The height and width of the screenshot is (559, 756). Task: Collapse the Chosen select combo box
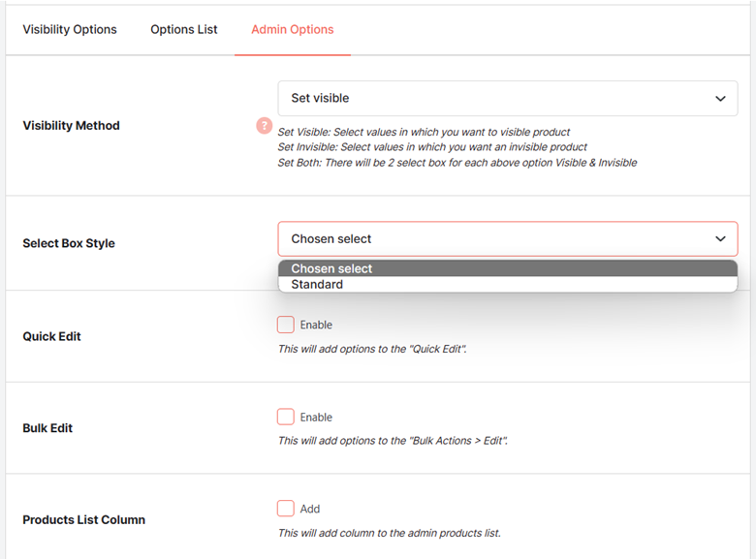[508, 239]
